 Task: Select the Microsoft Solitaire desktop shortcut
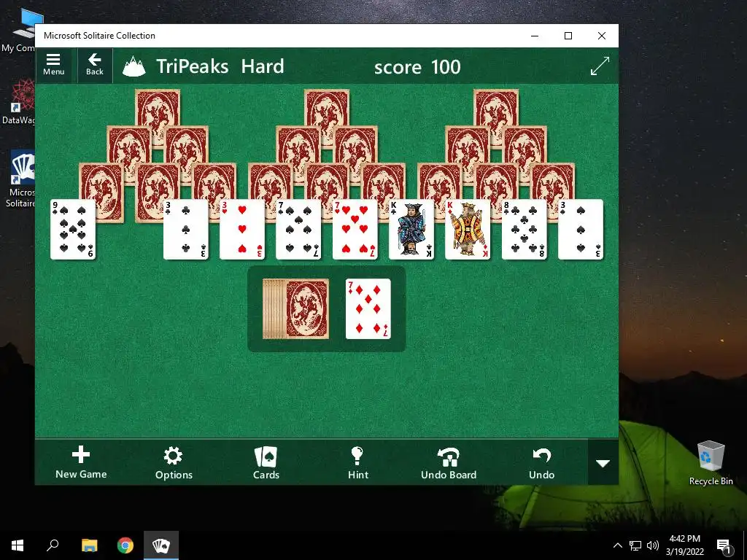[x=20, y=179]
